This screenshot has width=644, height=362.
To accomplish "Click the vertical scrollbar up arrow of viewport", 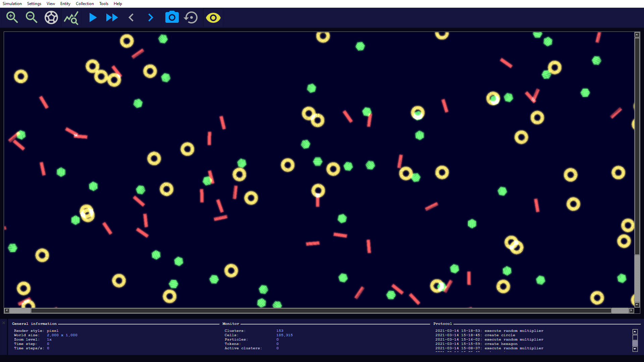I will (637, 35).
